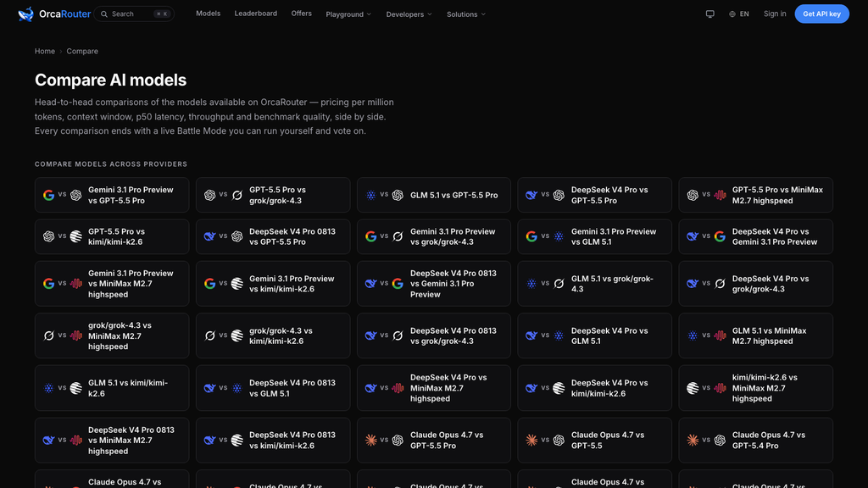Click Kimi icon in Gemini 3.1 Pro Preview vs kimi card
The width and height of the screenshot is (868, 488).
coord(237,283)
